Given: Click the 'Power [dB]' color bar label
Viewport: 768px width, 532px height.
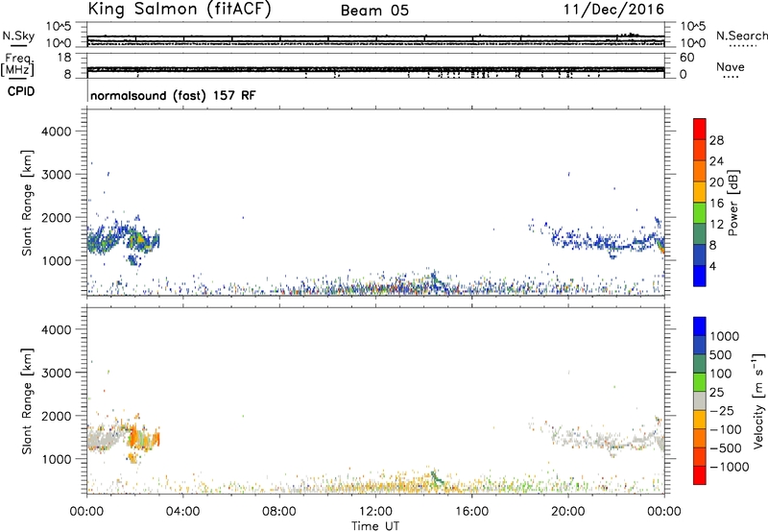Looking at the screenshot, I should point(733,203).
